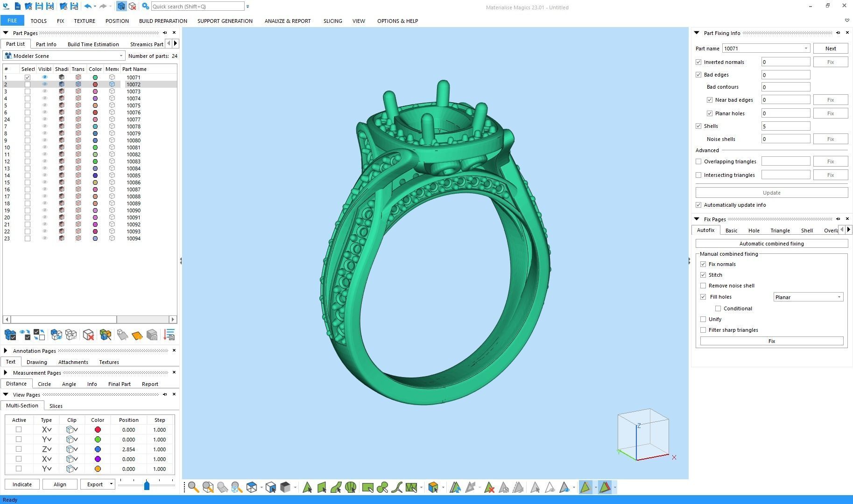Enable the Overlapping triangles checkbox
This screenshot has width=853, height=504.
click(x=698, y=161)
